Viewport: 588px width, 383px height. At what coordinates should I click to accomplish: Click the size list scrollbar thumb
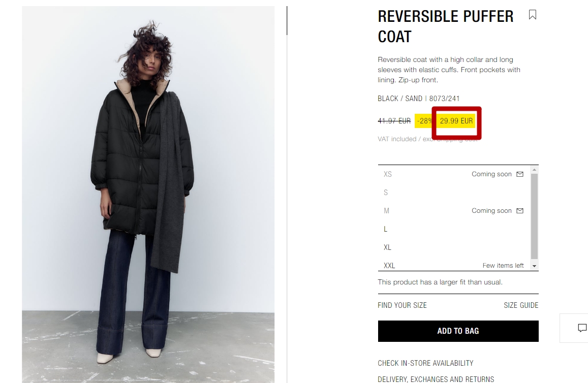click(534, 216)
